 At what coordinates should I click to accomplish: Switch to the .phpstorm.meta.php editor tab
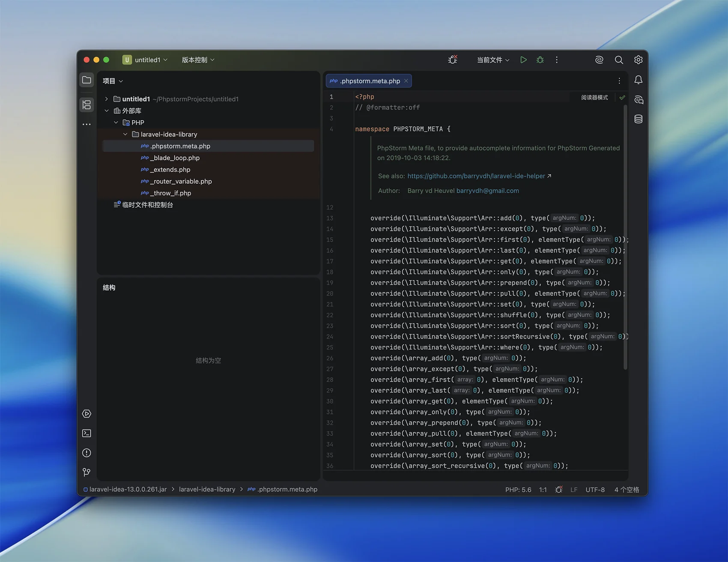[x=370, y=81]
